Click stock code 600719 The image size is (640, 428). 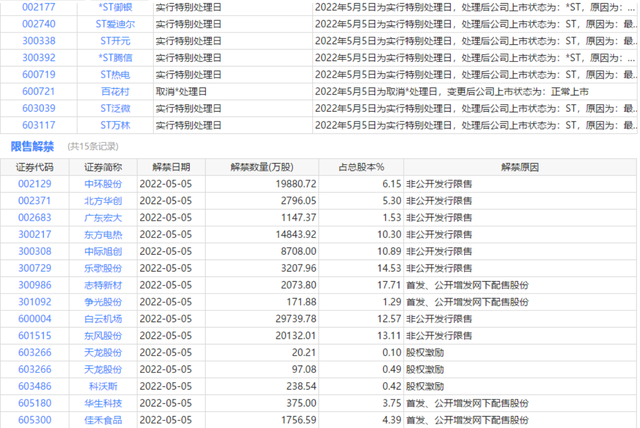pos(39,75)
